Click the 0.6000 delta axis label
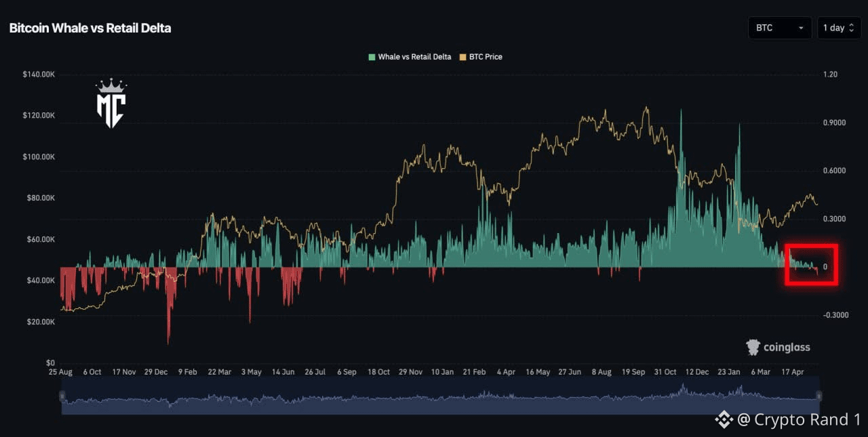 click(x=834, y=171)
